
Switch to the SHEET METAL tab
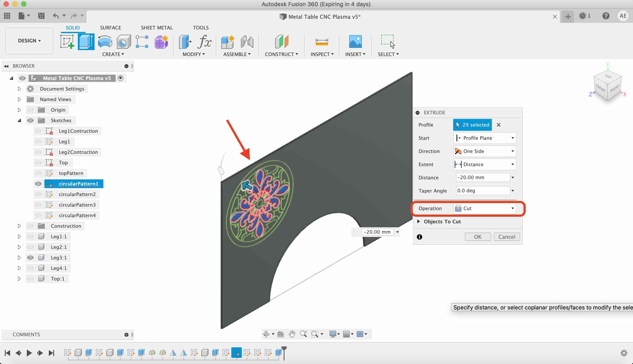(x=157, y=27)
